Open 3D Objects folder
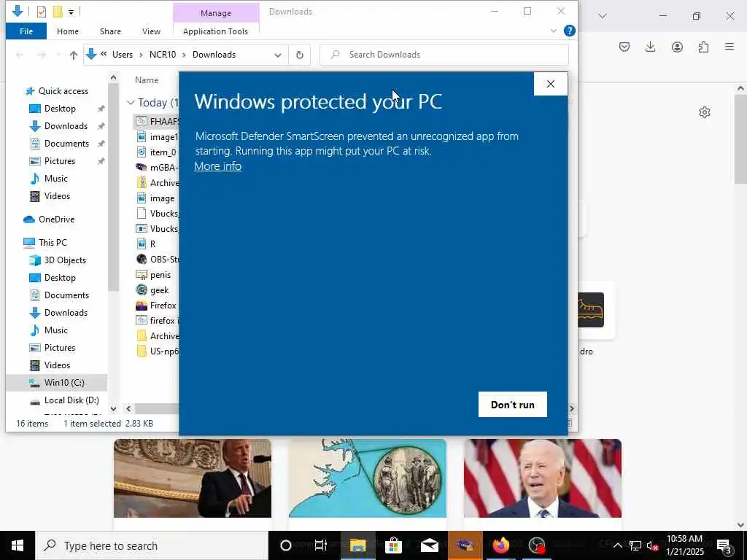This screenshot has height=560, width=747. pyautogui.click(x=65, y=260)
